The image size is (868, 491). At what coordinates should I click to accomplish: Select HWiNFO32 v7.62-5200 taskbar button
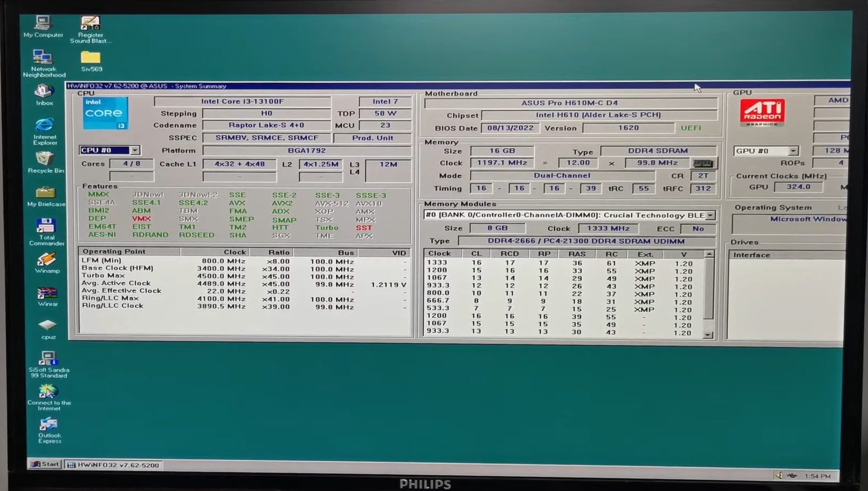tap(114, 465)
